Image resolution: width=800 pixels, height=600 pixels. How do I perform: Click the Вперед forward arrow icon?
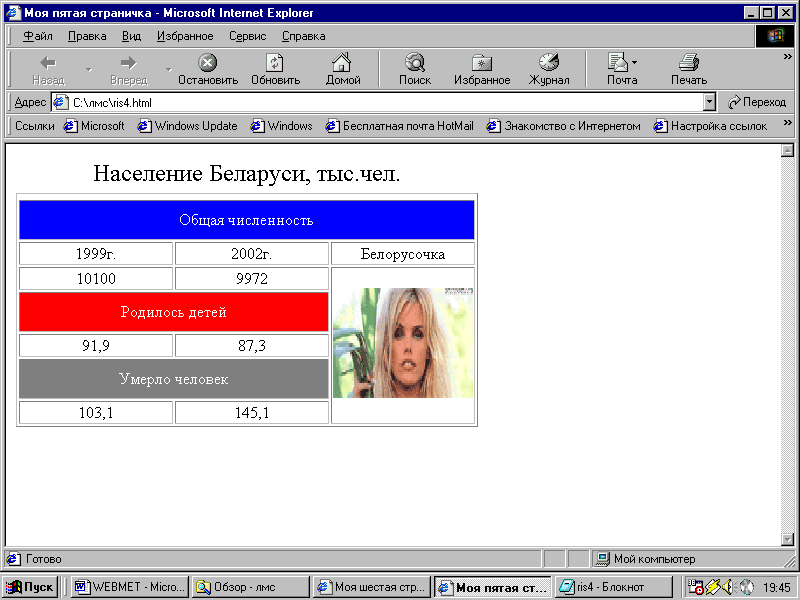click(x=129, y=63)
